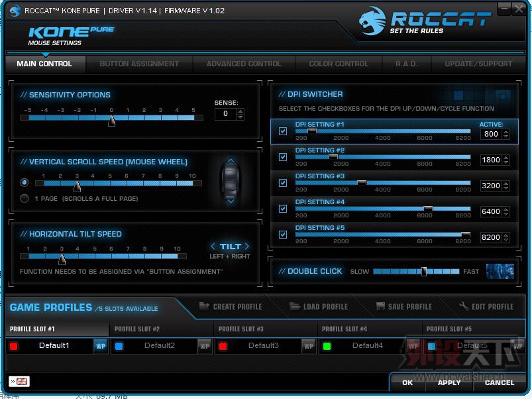Click the sensitivity options slider handle

[111, 121]
